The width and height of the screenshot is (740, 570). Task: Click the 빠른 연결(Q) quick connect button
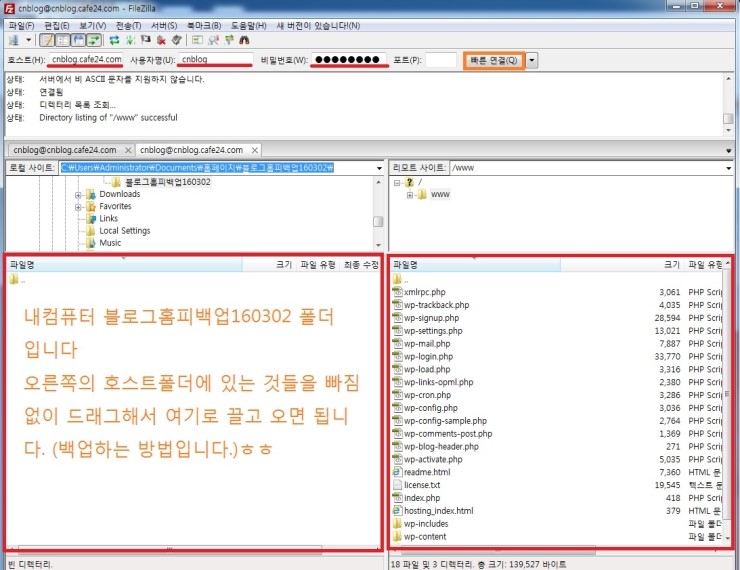coord(494,60)
